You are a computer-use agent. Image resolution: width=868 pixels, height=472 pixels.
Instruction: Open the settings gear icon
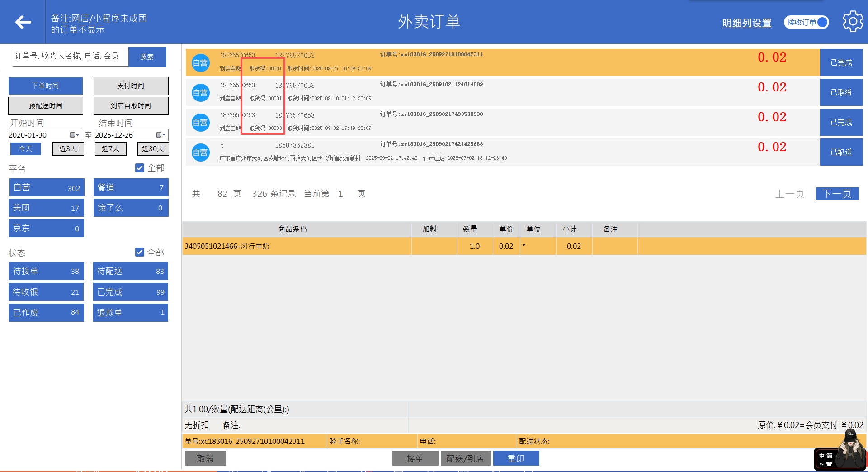(x=853, y=22)
